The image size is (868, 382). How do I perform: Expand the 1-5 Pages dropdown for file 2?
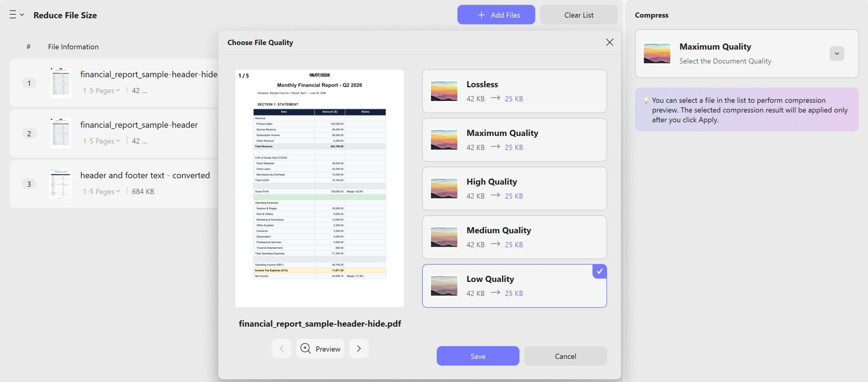(101, 141)
